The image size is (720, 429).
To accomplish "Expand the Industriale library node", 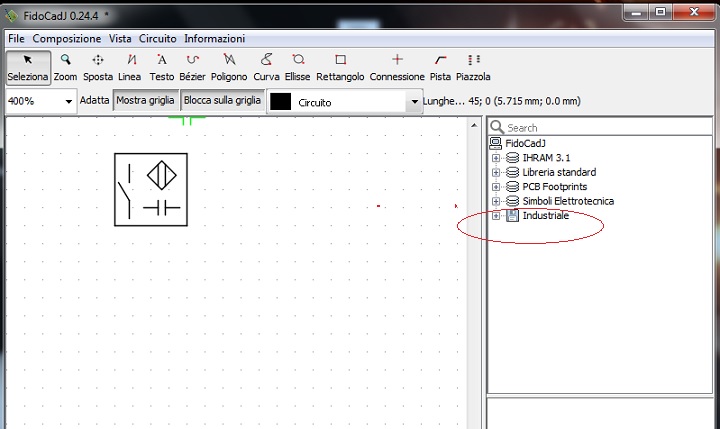I will click(496, 216).
